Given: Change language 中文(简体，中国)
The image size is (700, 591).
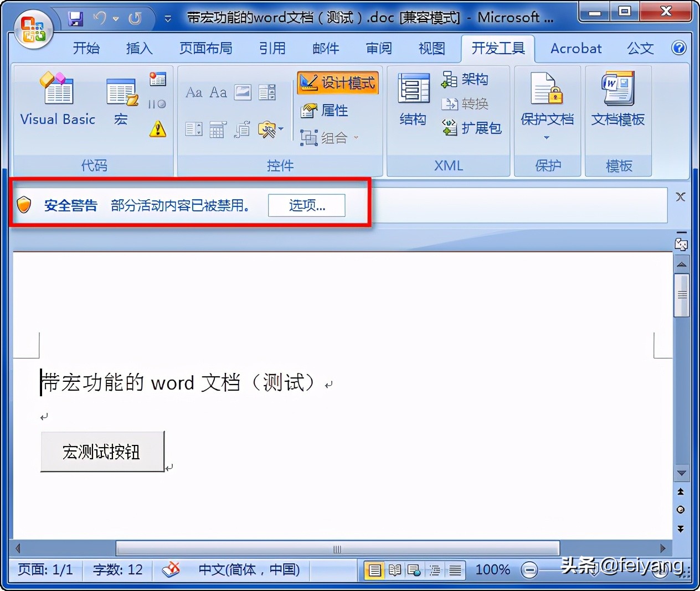Looking at the screenshot, I should (x=249, y=569).
